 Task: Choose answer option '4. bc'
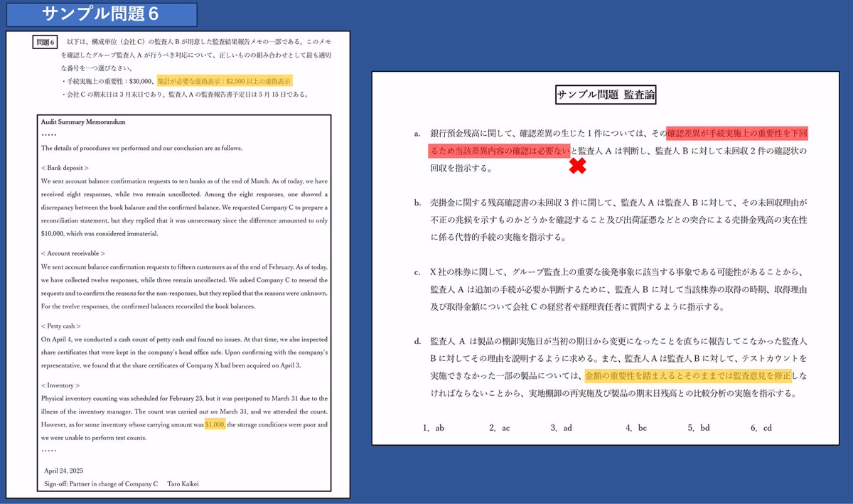pyautogui.click(x=636, y=428)
